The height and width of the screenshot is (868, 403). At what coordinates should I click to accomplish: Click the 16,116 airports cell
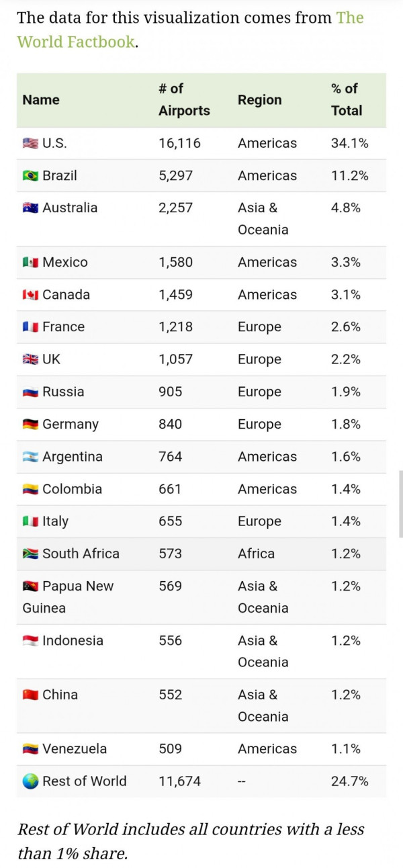179,143
